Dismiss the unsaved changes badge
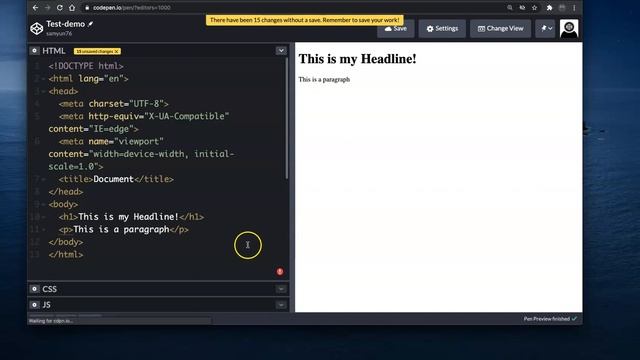Viewport: 640px width, 360px height. pos(116,51)
